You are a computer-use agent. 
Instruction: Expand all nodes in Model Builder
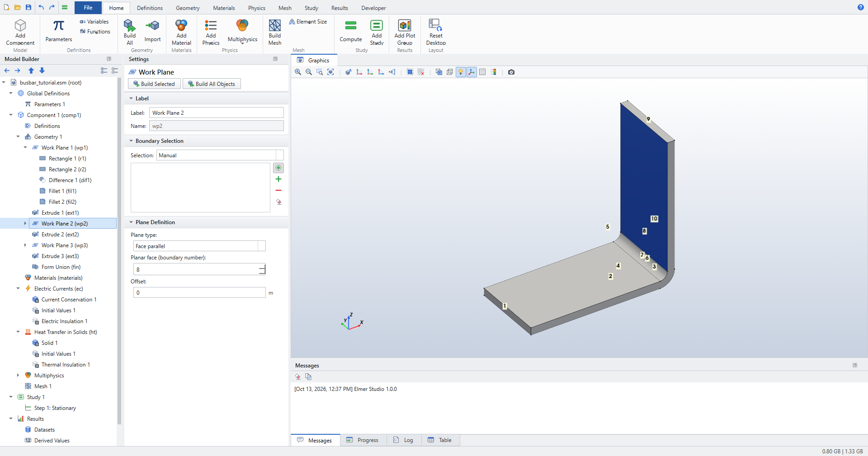[104, 71]
